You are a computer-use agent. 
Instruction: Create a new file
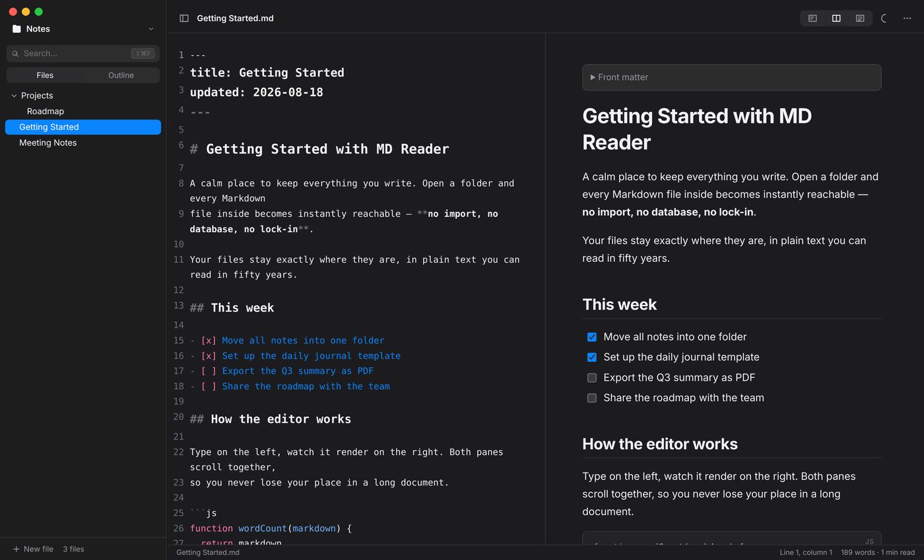coord(33,549)
